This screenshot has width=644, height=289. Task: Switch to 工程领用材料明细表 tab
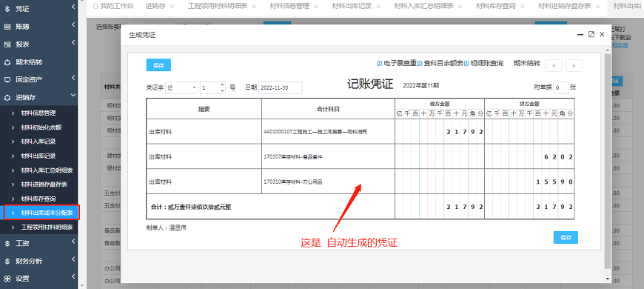tap(218, 6)
